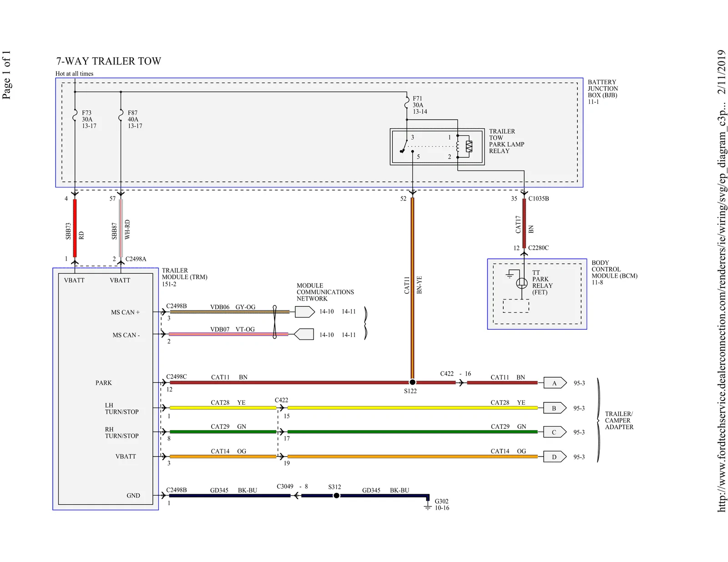Click the 'S122' splice label
The image size is (728, 562).
tap(410, 391)
